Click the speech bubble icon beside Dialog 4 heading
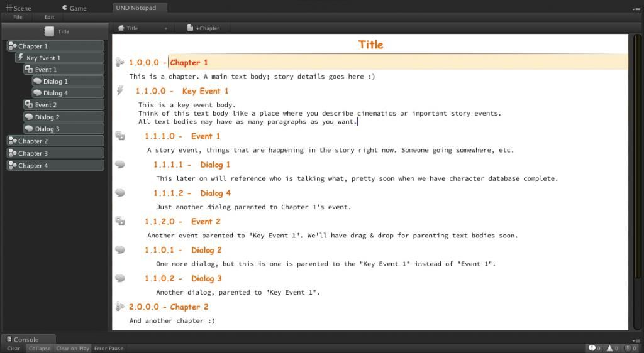 pos(119,193)
